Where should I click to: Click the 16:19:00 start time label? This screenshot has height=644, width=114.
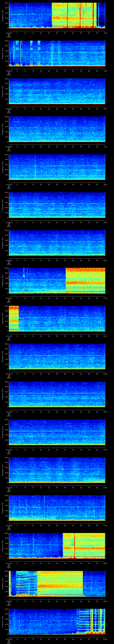point(9,639)
